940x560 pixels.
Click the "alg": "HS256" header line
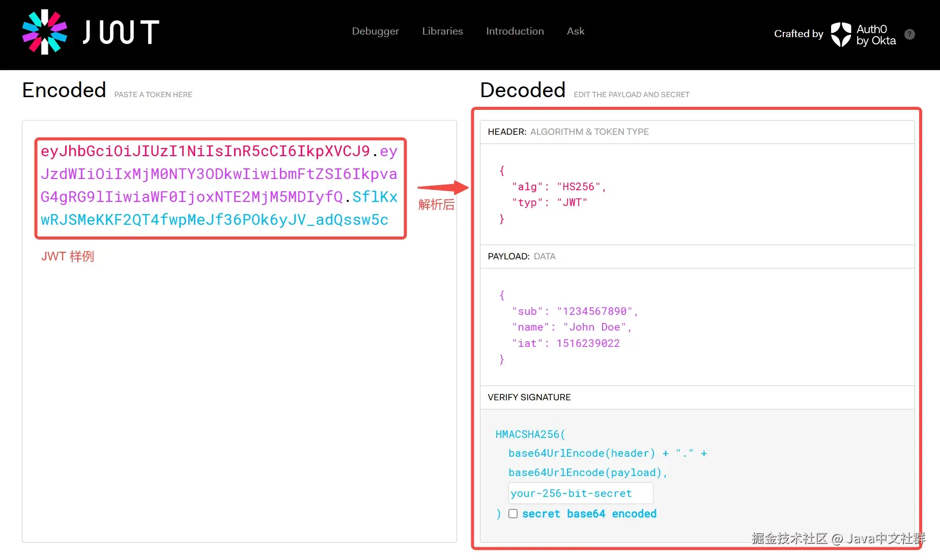click(558, 187)
